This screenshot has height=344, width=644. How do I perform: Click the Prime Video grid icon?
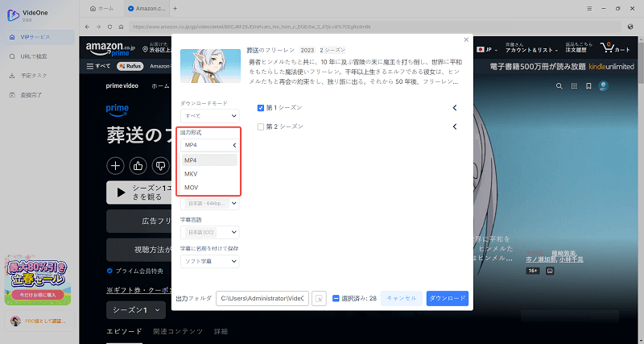tap(574, 86)
